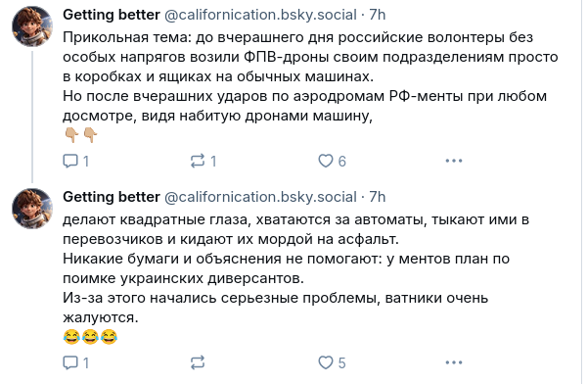Open the author's avatar on the first post
This screenshot has width=588, height=384.
(x=32, y=26)
